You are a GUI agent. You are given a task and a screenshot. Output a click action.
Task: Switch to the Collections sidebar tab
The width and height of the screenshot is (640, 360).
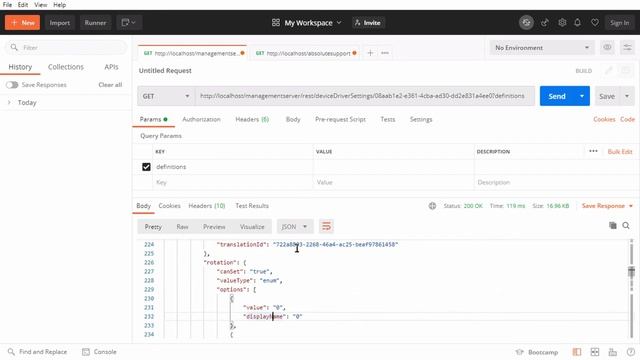(66, 67)
